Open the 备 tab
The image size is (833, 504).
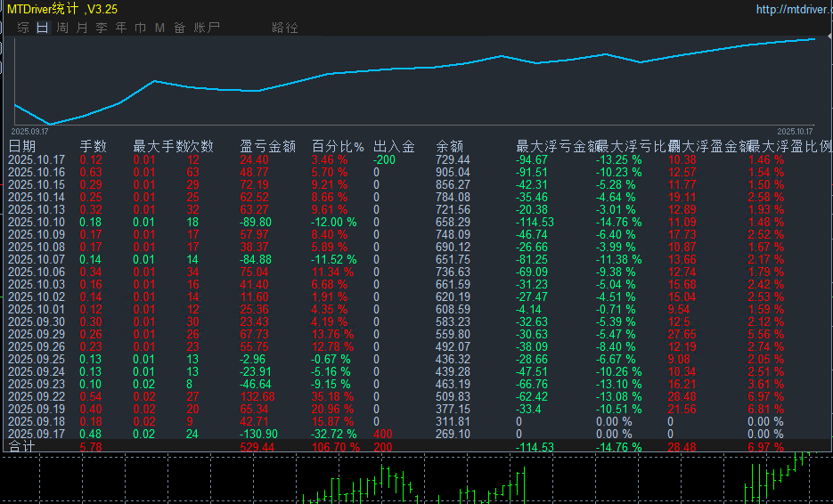coord(179,28)
